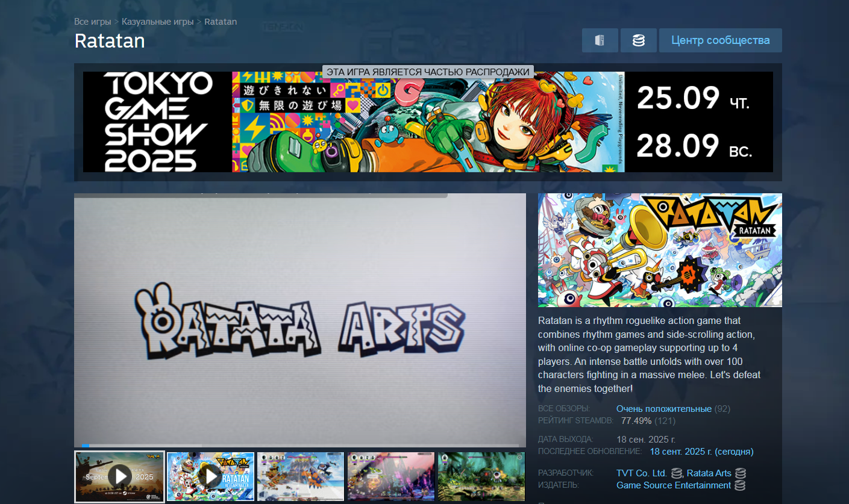This screenshot has width=849, height=504.
Task: Open developer TVT Co. Ltd. page
Action: coord(641,473)
